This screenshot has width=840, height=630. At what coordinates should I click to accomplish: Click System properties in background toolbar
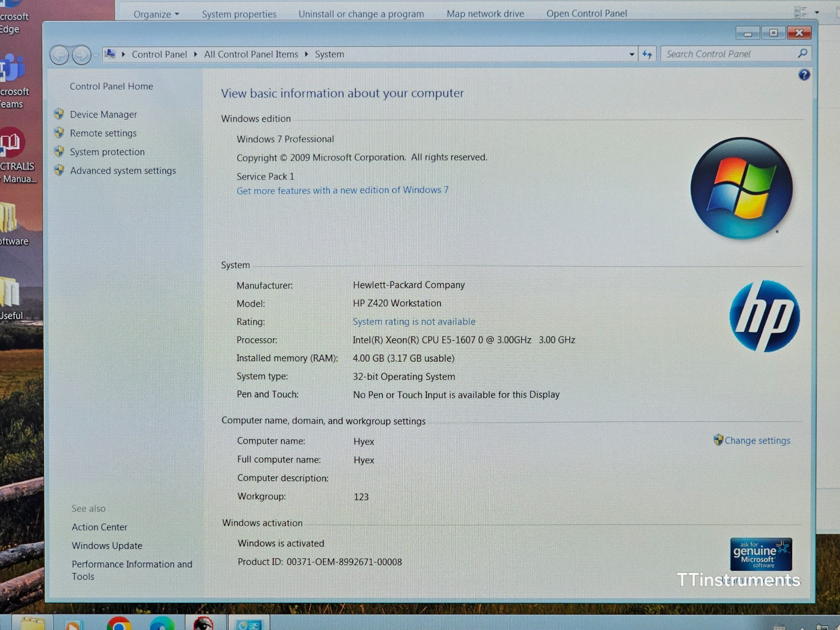pos(239,14)
